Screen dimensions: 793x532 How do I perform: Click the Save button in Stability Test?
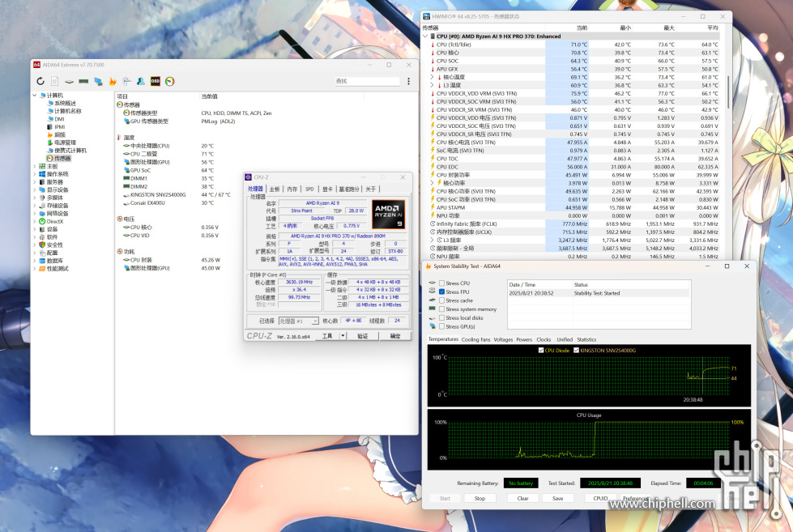click(x=558, y=498)
